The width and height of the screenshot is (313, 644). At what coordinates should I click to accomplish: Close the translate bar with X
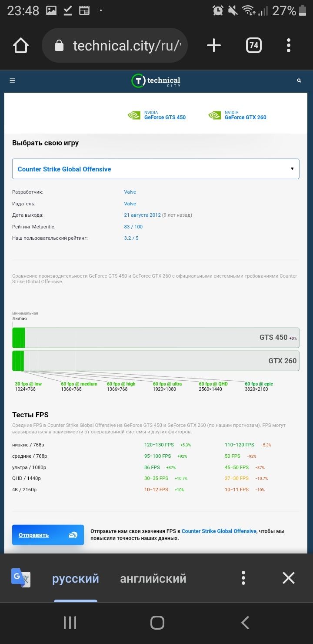coord(289,578)
